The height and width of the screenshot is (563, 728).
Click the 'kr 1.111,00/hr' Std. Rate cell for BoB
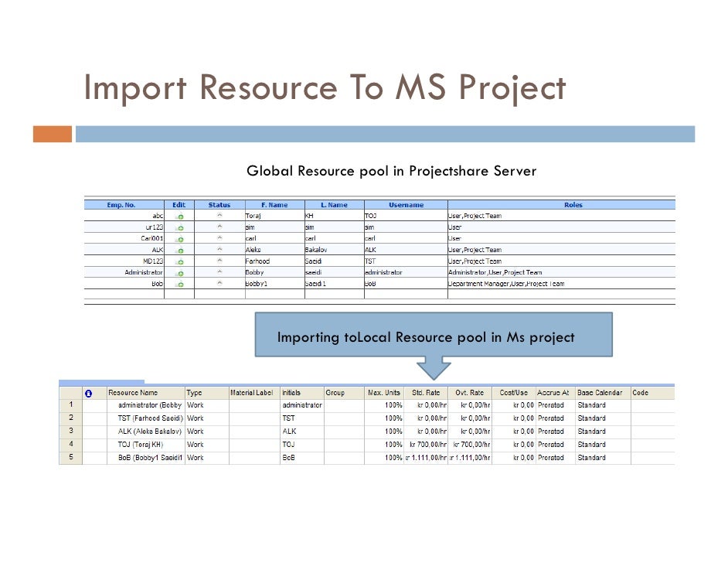pyautogui.click(x=426, y=458)
